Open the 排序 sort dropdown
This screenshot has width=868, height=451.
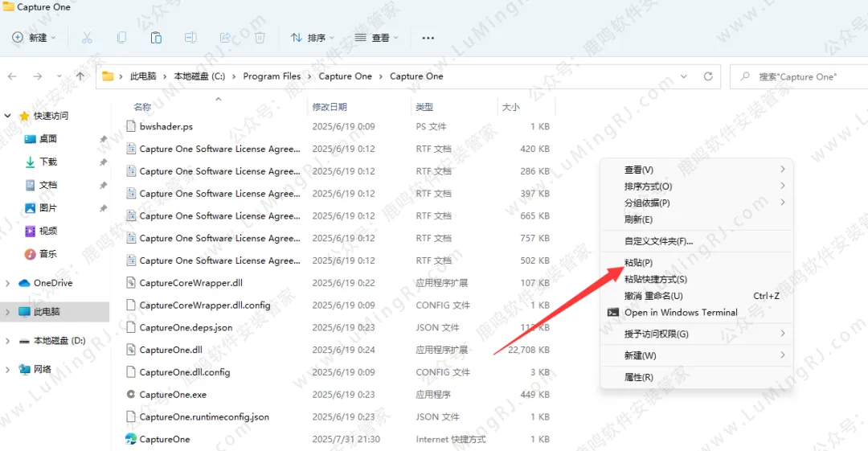[312, 38]
